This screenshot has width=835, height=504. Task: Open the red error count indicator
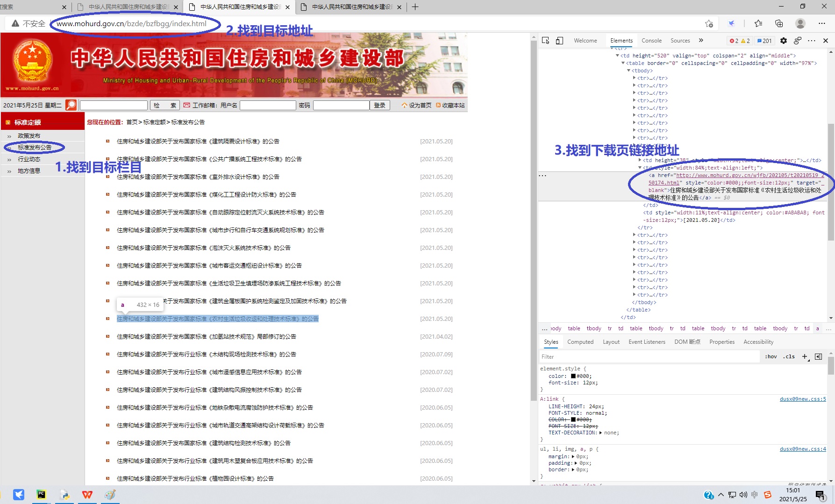(x=734, y=41)
